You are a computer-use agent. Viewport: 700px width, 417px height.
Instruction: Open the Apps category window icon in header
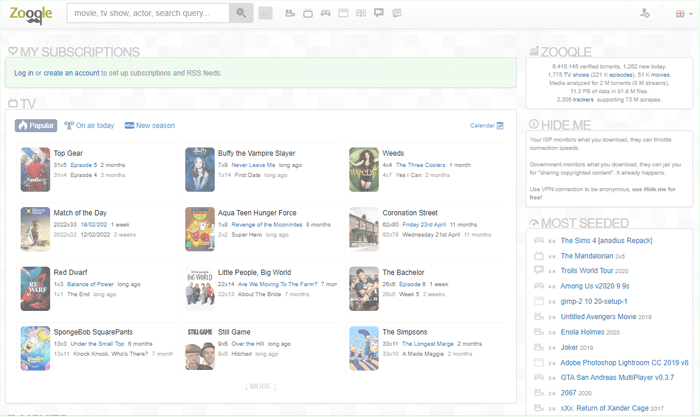click(x=343, y=13)
